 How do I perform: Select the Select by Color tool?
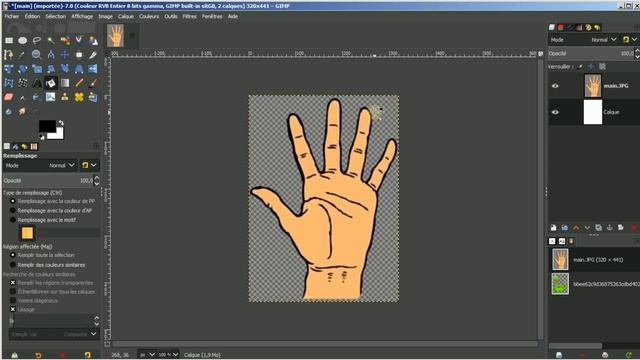65,40
